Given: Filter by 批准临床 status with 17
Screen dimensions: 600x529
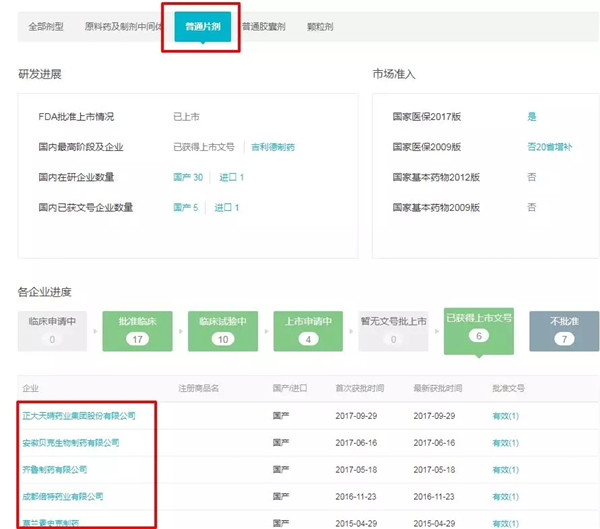Looking at the screenshot, I should pos(139,331).
